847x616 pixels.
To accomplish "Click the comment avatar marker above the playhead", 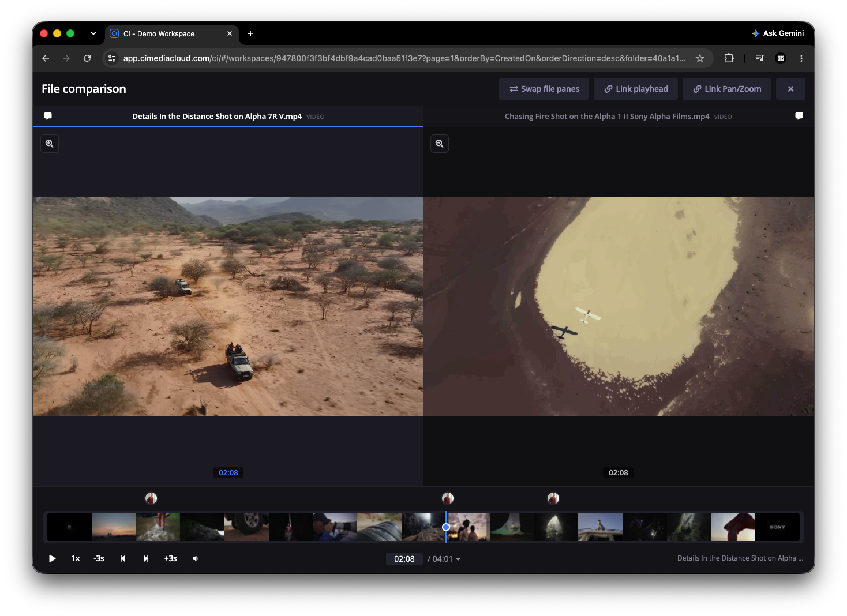I will pyautogui.click(x=448, y=498).
